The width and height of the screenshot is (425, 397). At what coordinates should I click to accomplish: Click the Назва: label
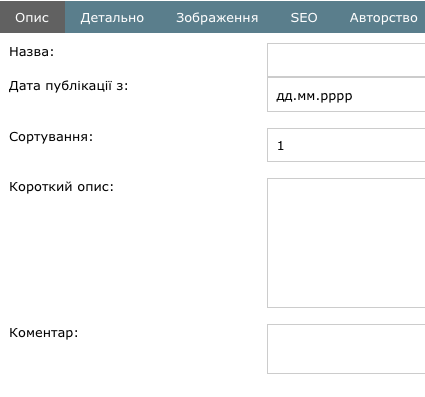pyautogui.click(x=31, y=52)
